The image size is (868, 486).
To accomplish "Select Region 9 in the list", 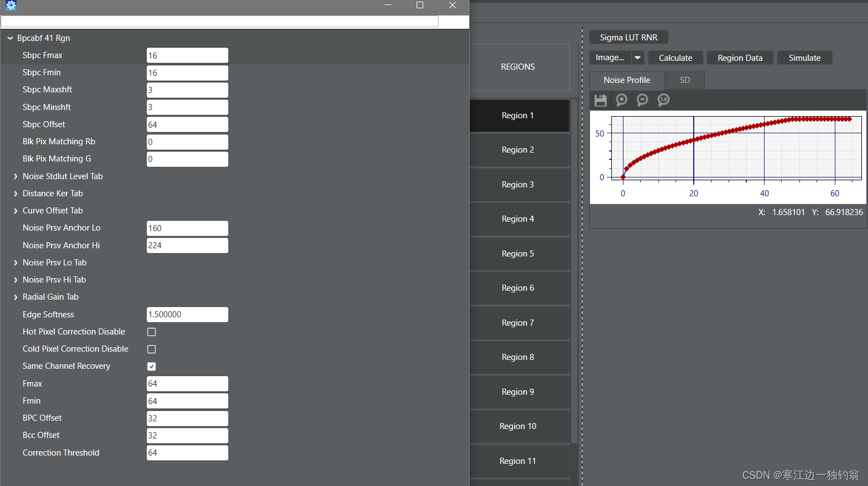I will (x=519, y=392).
